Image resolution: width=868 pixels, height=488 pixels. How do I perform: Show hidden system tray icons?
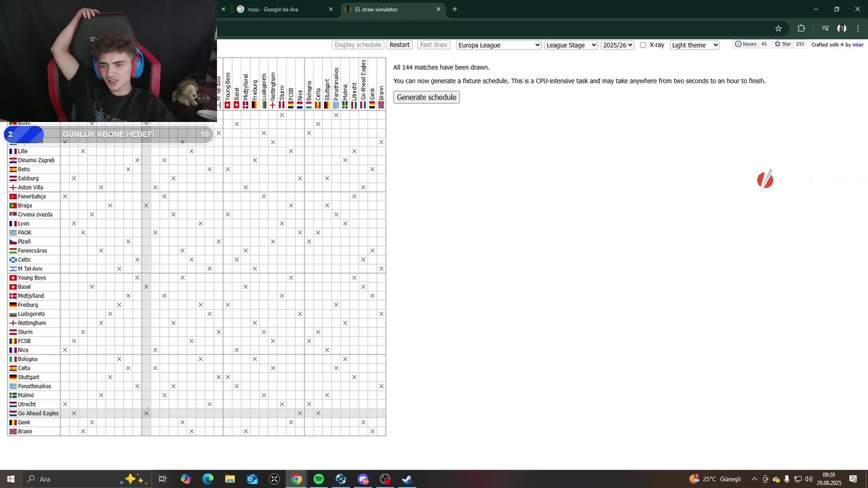[754, 479]
